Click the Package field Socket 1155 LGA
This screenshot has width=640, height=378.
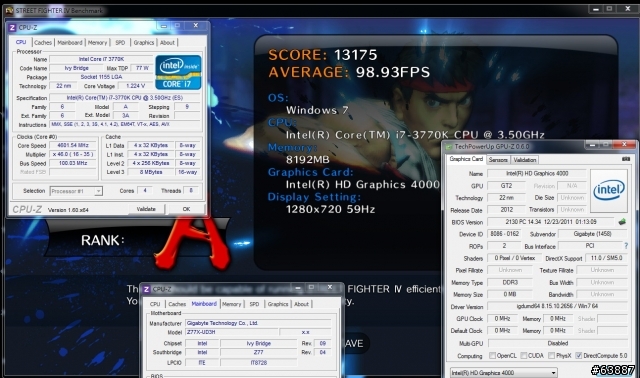(x=101, y=77)
